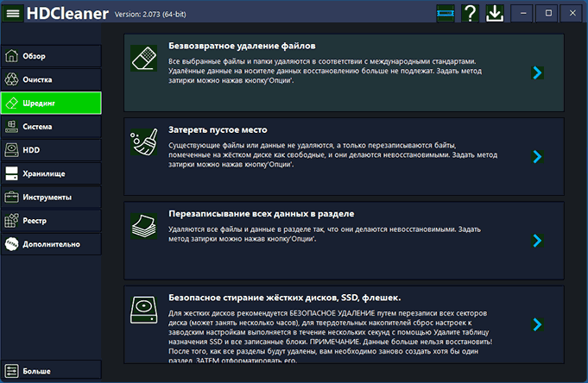Viewport: 588px width, 383px height.
Task: Open the HDD sidebar section
Action: (x=51, y=150)
